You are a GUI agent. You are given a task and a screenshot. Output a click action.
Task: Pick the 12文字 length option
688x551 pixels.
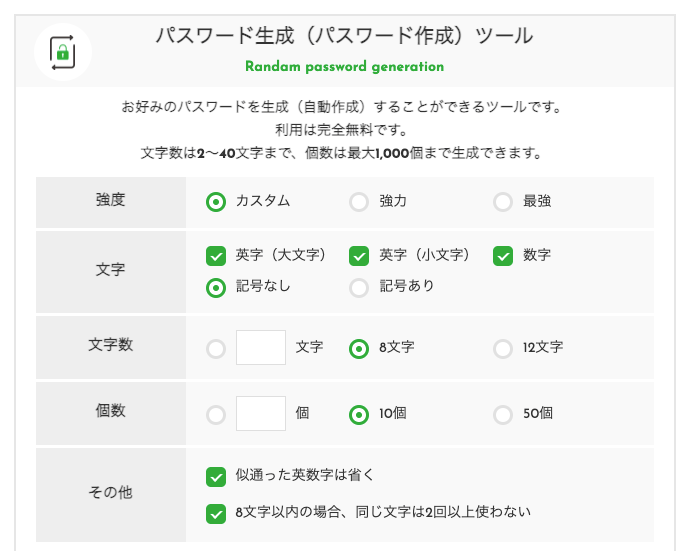pos(503,349)
